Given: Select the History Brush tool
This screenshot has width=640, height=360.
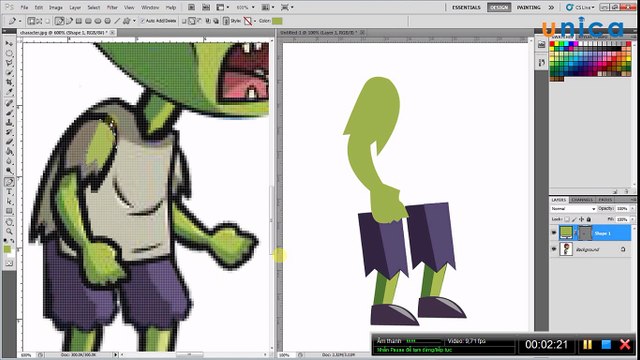Looking at the screenshot, I should click(9, 133).
